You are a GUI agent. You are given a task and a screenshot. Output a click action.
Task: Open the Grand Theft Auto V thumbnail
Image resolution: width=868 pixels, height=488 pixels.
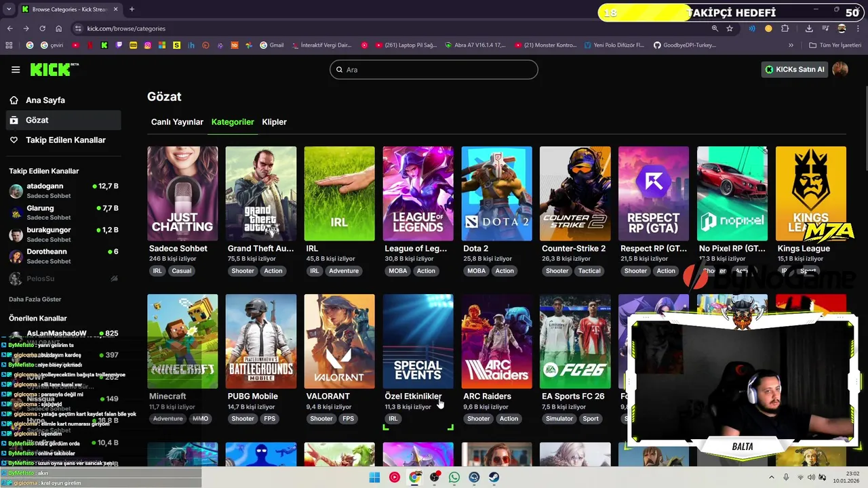tap(261, 193)
